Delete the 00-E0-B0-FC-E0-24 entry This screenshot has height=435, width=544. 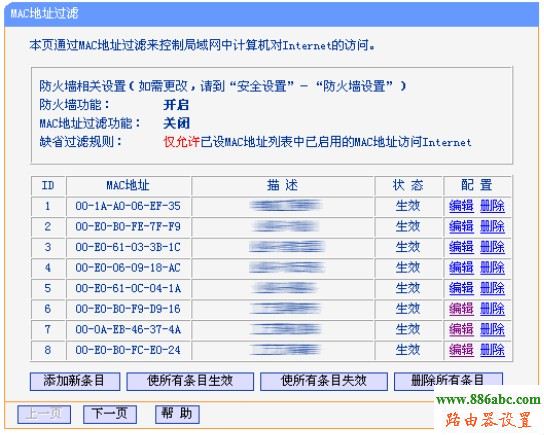pos(492,349)
